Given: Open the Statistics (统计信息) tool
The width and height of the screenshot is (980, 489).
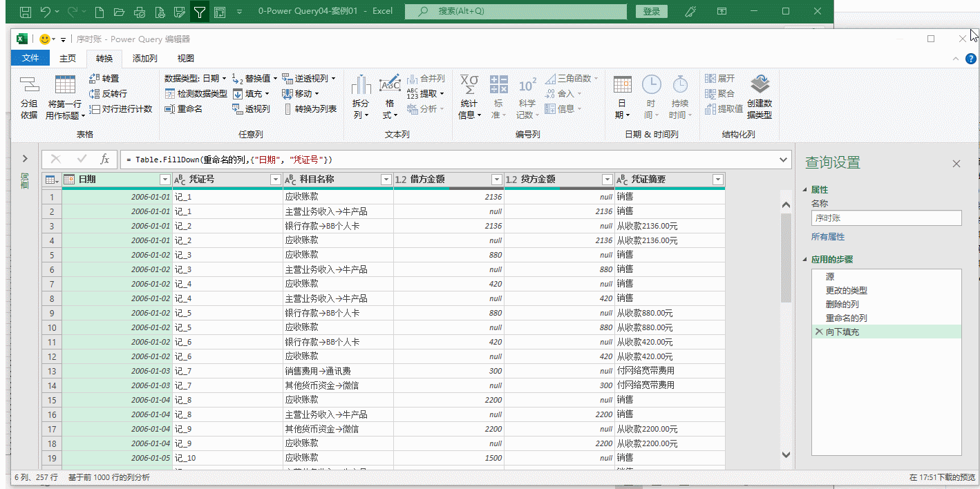Looking at the screenshot, I should click(x=469, y=97).
